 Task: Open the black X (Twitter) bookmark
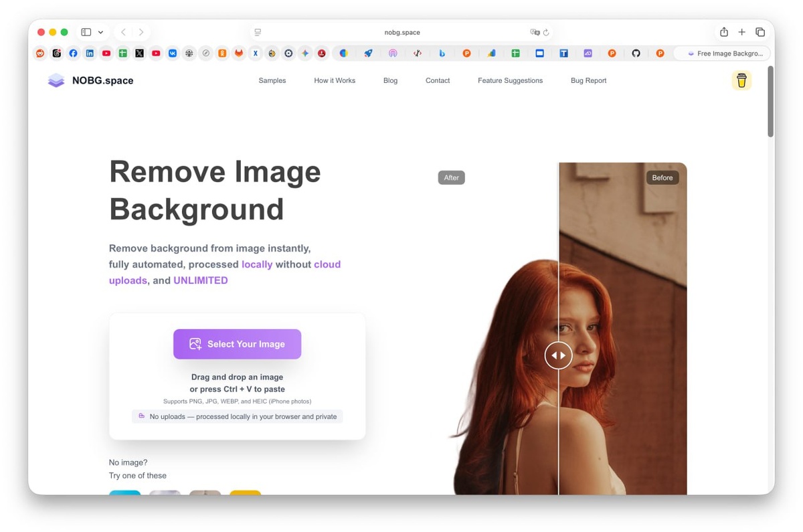pyautogui.click(x=139, y=53)
